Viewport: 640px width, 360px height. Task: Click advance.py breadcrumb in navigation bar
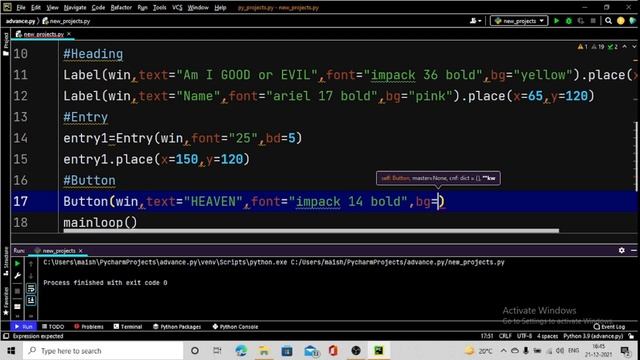[20, 21]
